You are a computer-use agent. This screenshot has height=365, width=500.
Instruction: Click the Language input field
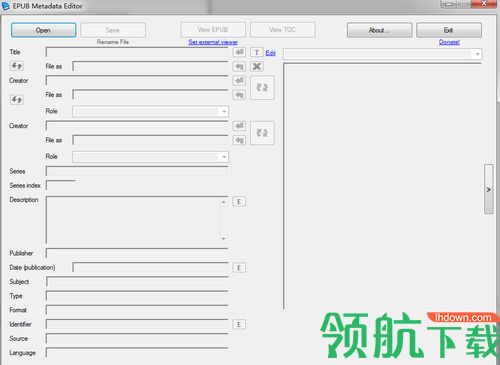(137, 353)
